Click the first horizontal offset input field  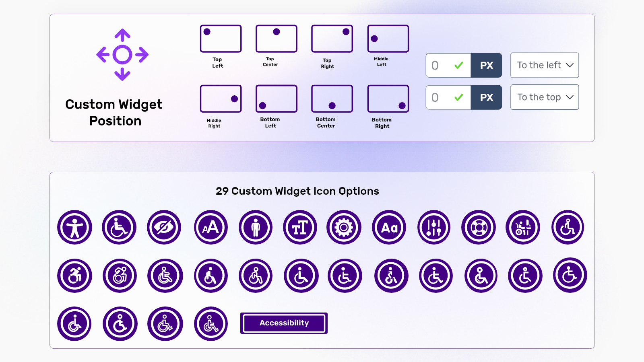tap(441, 65)
